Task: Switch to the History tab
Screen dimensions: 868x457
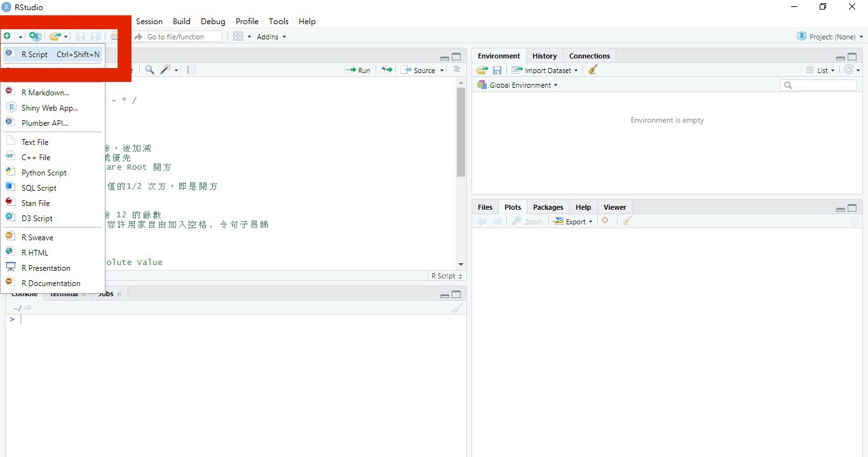Action: coord(545,56)
